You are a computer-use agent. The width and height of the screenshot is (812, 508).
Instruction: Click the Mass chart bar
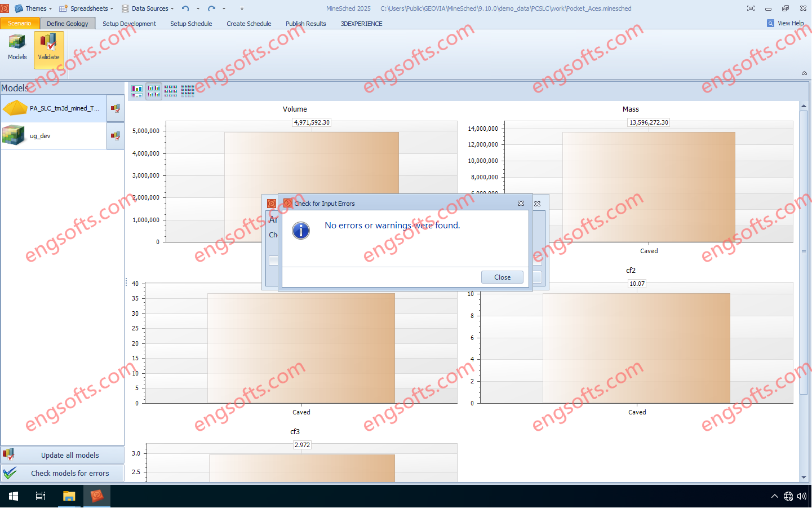point(649,187)
